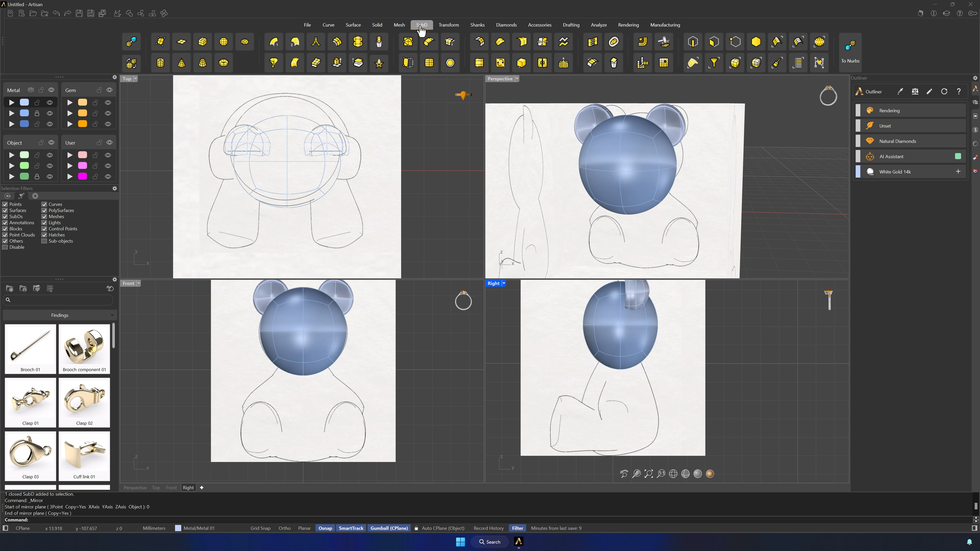Uncheck the Curves selection filter

(x=44, y=204)
